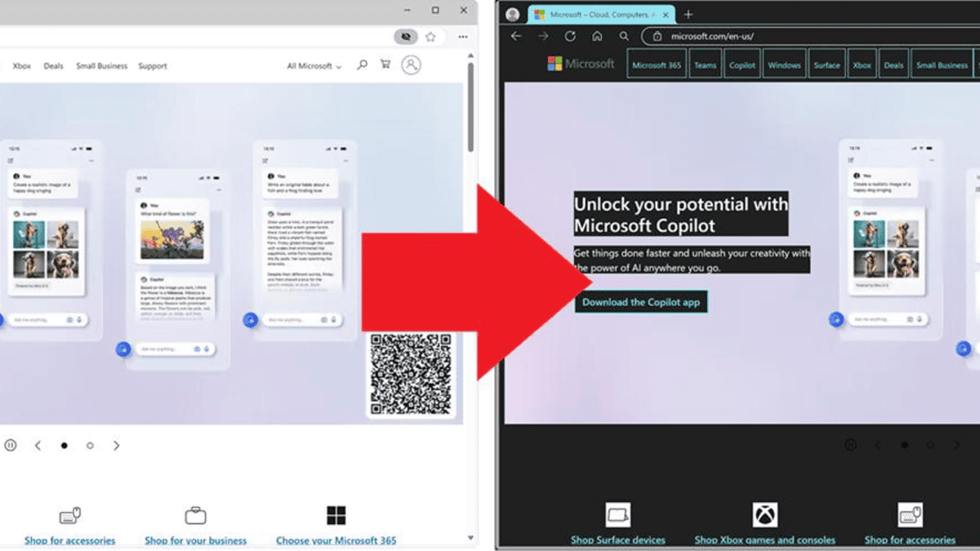Click the favorites star in the light browser toolbar
The image size is (980, 551).
click(430, 36)
